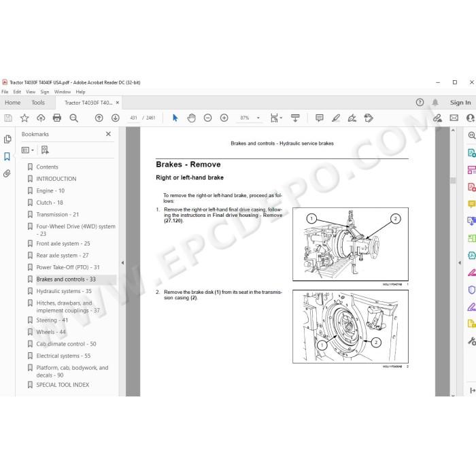Switch to the Home tab
Screen dimensions: 476x476
[13, 103]
